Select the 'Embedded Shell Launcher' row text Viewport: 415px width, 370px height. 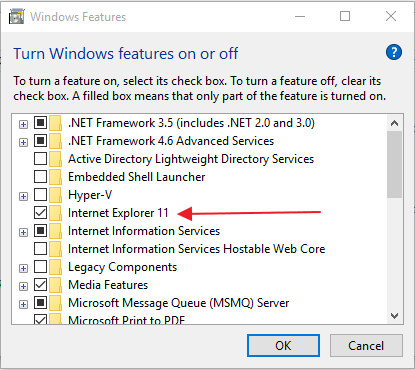tap(137, 177)
